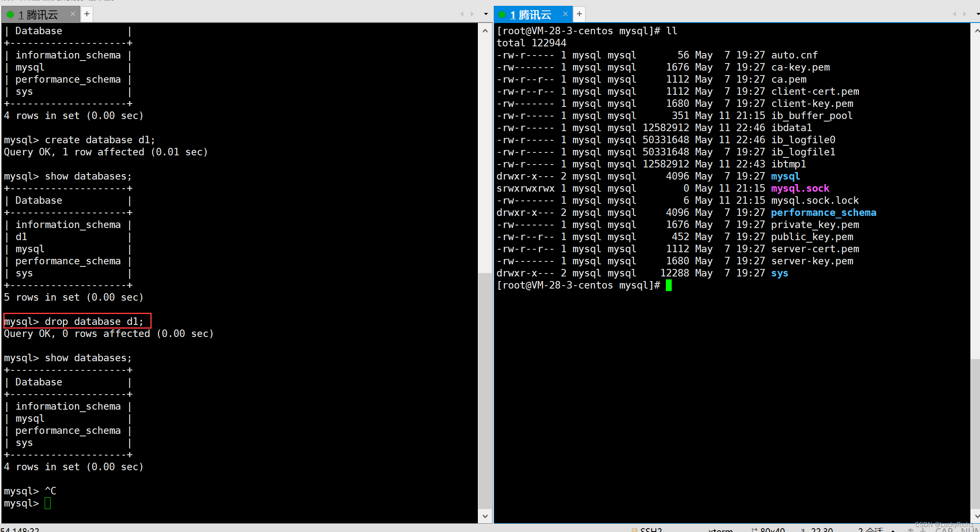Click right terminal scrollbar down arrow
The width and height of the screenshot is (980, 532).
click(x=976, y=516)
